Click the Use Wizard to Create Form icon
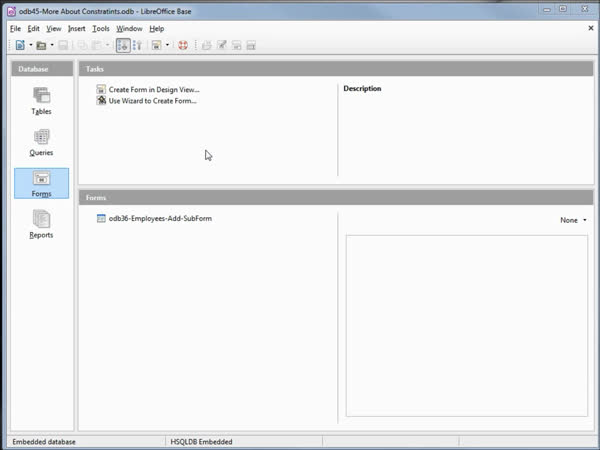Image resolution: width=600 pixels, height=450 pixels. [101, 101]
